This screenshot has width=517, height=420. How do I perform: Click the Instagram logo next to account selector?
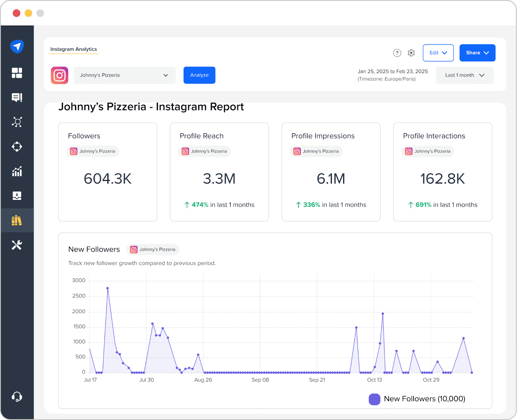59,75
